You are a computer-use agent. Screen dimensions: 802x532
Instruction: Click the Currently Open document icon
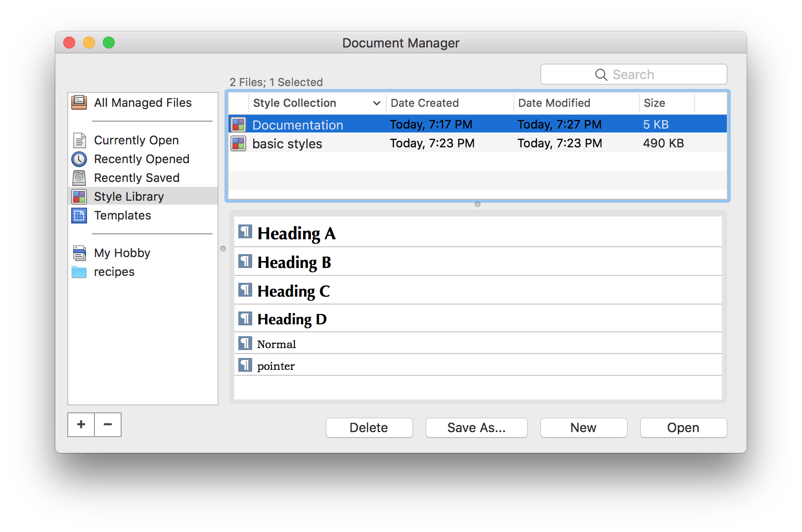(x=79, y=140)
